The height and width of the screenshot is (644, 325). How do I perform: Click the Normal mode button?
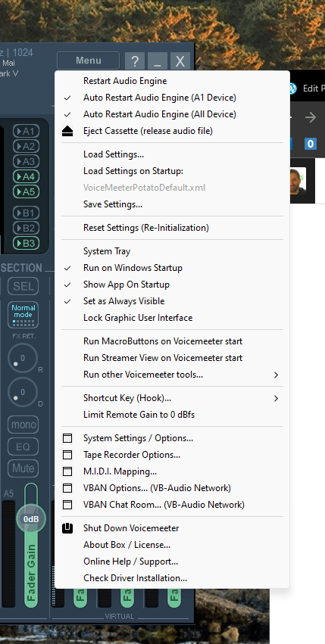(23, 315)
